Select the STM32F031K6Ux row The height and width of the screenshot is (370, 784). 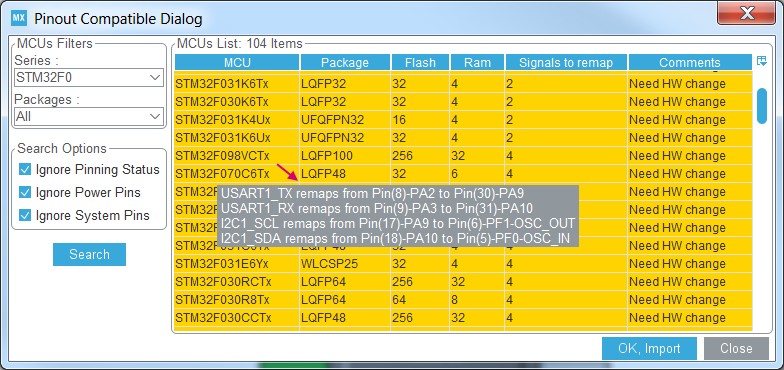click(x=464, y=138)
